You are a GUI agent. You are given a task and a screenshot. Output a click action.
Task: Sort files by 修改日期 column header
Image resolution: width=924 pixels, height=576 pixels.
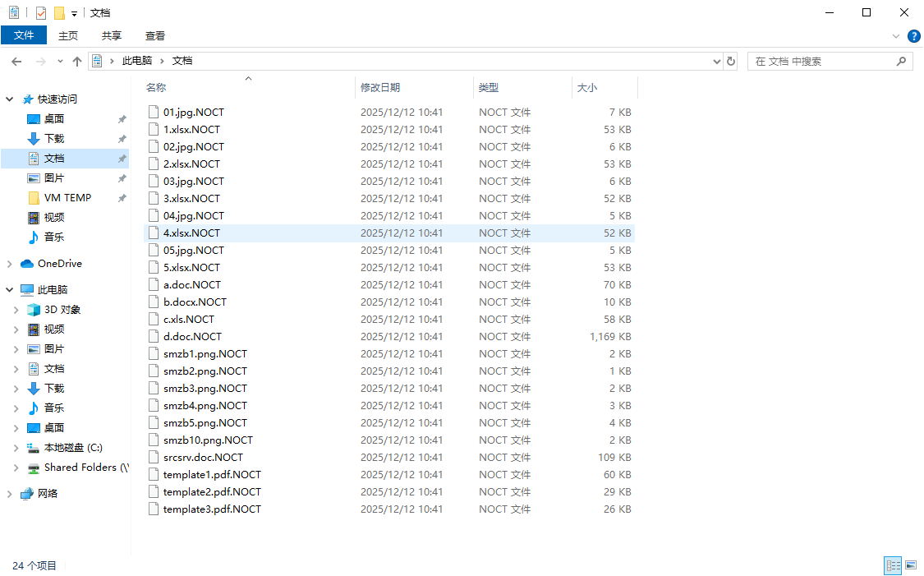(380, 88)
